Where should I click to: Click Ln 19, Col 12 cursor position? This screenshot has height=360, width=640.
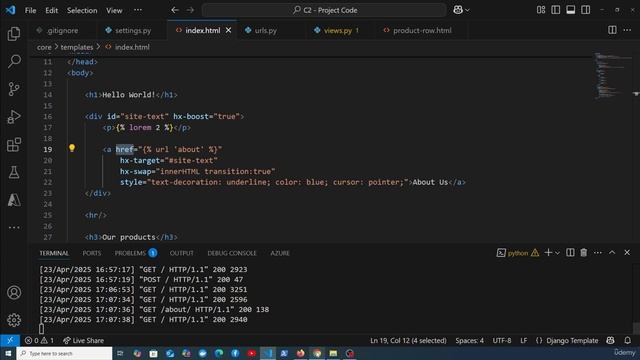click(408, 340)
